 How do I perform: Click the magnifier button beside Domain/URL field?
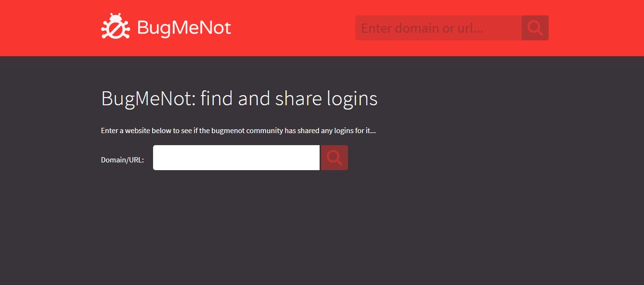335,158
